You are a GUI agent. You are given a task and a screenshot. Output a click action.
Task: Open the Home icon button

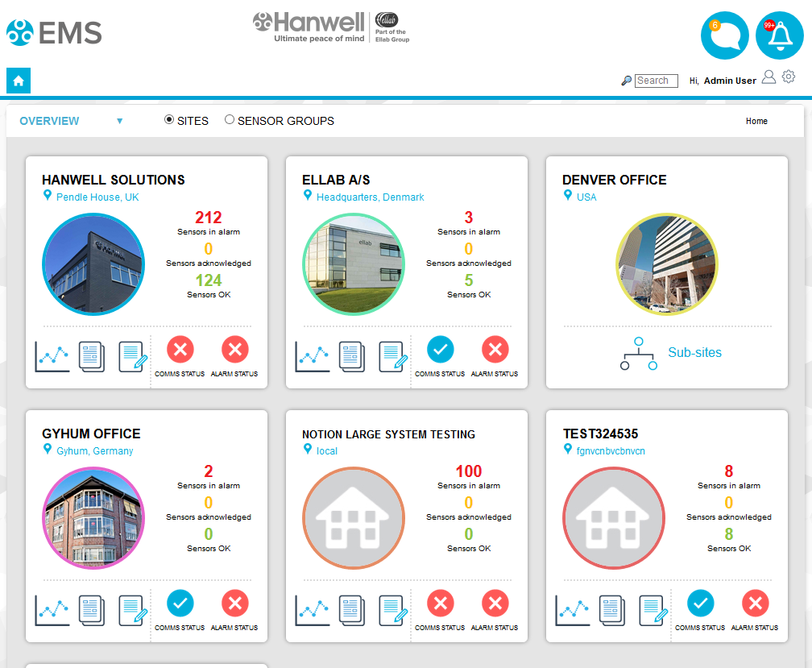click(x=18, y=81)
